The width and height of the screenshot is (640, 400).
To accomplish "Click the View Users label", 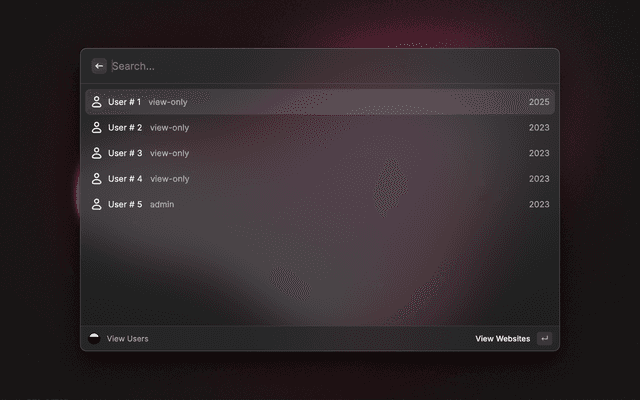I will [x=127, y=338].
